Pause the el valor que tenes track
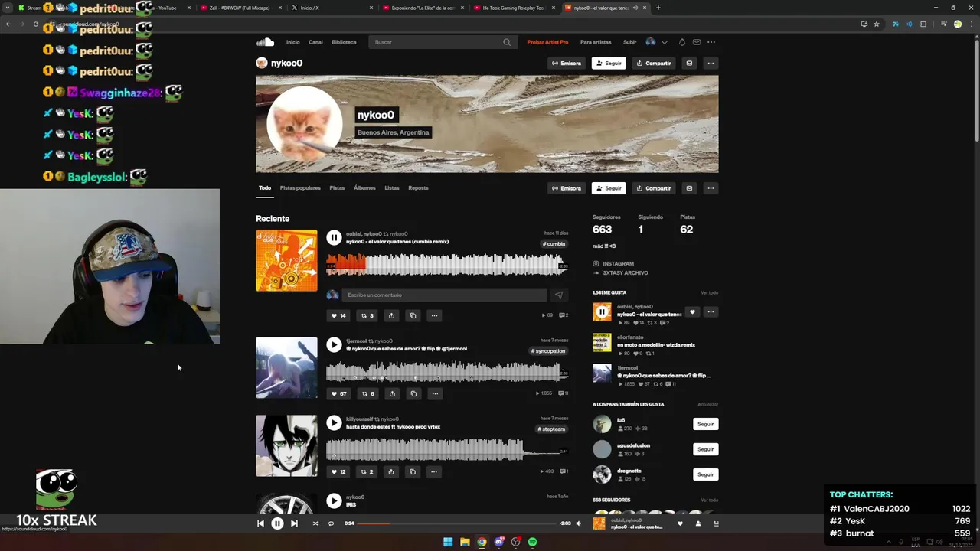The image size is (980, 551). (x=334, y=238)
